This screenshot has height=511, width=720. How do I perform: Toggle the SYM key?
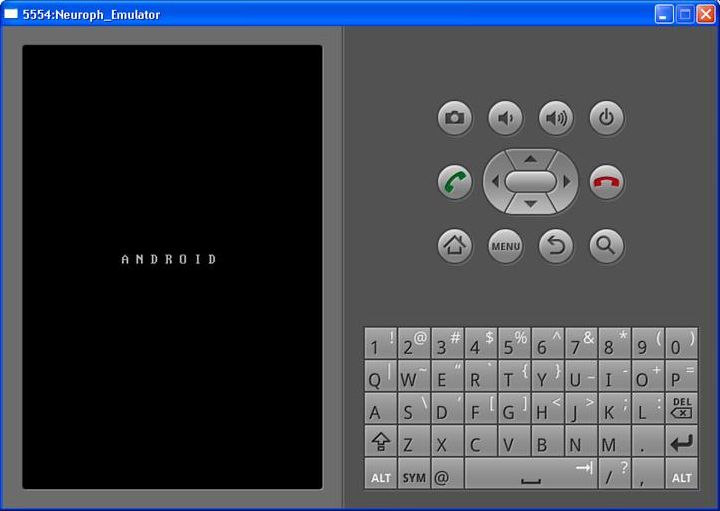pos(414,477)
